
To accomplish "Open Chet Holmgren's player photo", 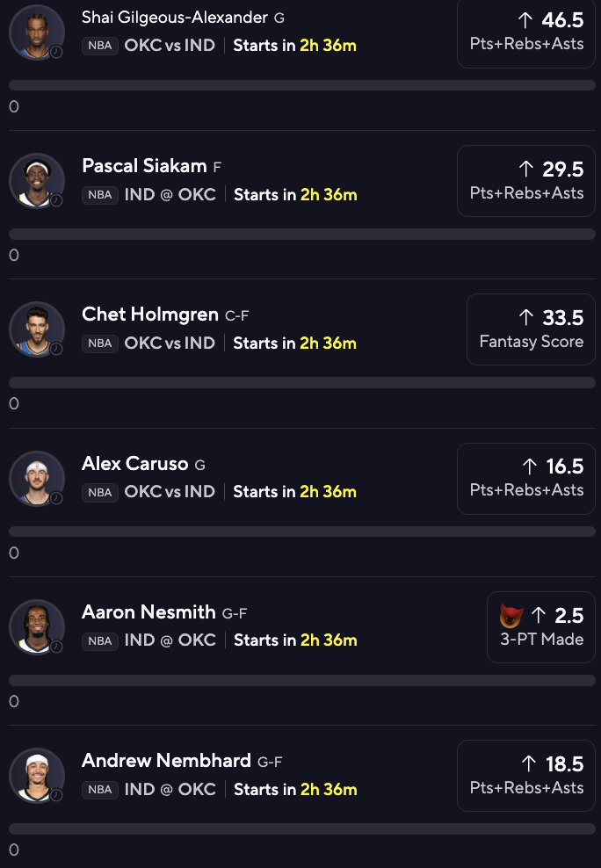I will pyautogui.click(x=37, y=329).
